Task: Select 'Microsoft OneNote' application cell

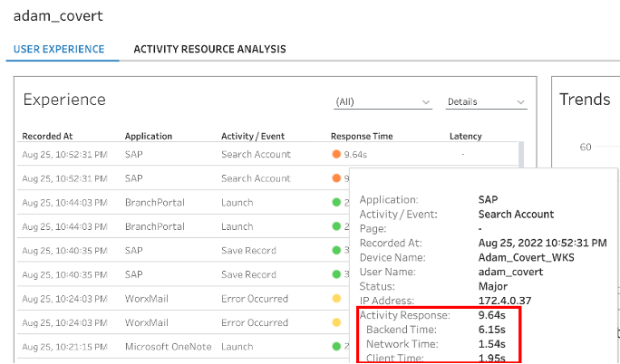Action: [168, 347]
